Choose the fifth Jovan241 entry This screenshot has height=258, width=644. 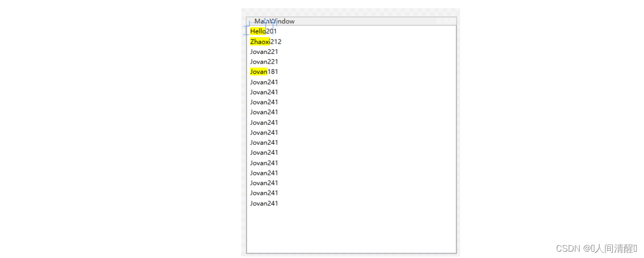coord(264,122)
